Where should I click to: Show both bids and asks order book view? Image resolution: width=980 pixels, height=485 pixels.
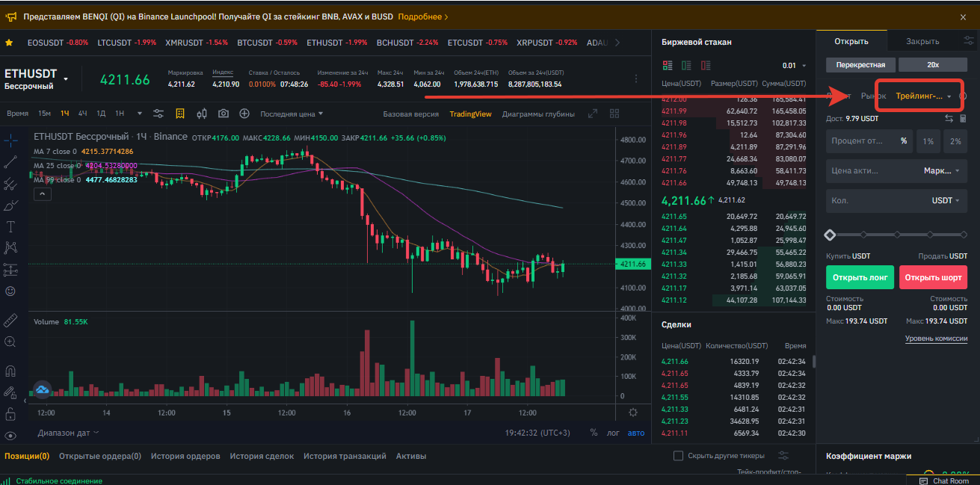click(667, 65)
